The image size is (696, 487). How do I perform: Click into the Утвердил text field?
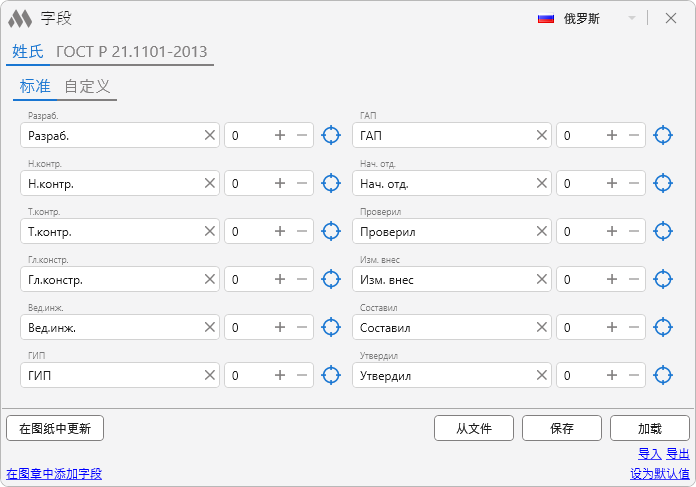click(443, 375)
